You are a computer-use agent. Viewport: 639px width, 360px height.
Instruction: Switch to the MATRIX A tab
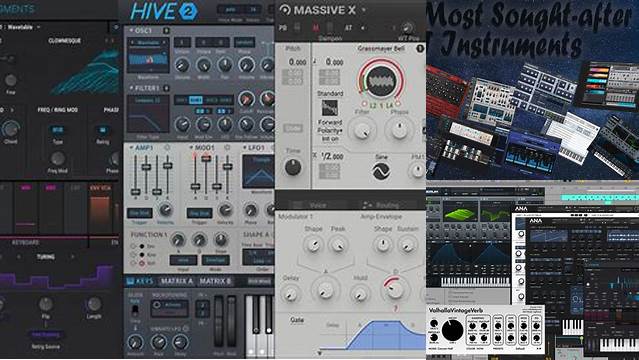point(176,281)
